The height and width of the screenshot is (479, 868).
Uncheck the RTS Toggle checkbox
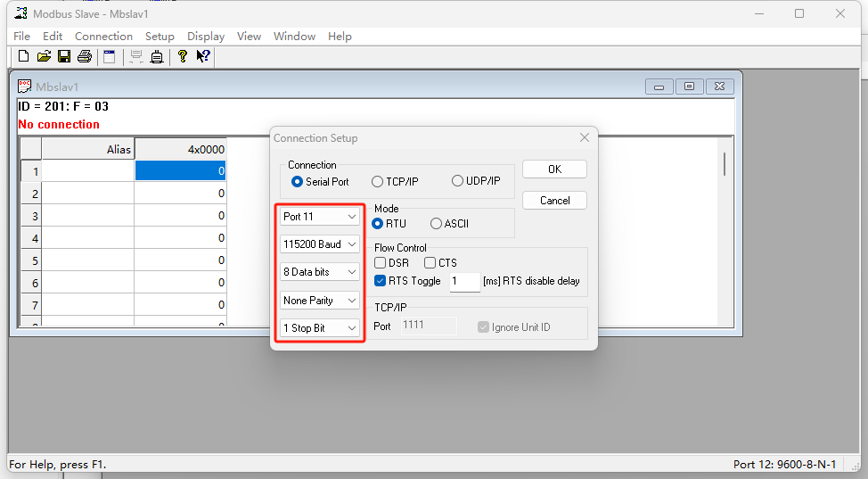381,281
